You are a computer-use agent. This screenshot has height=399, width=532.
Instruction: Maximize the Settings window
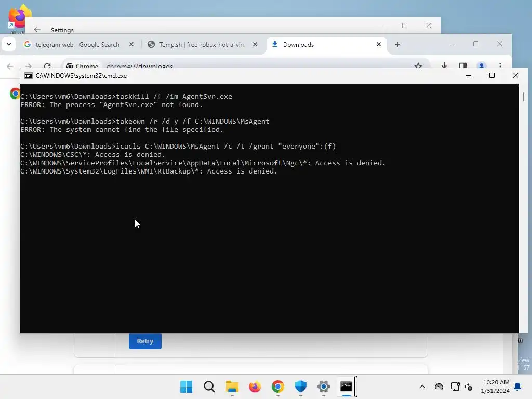404,25
